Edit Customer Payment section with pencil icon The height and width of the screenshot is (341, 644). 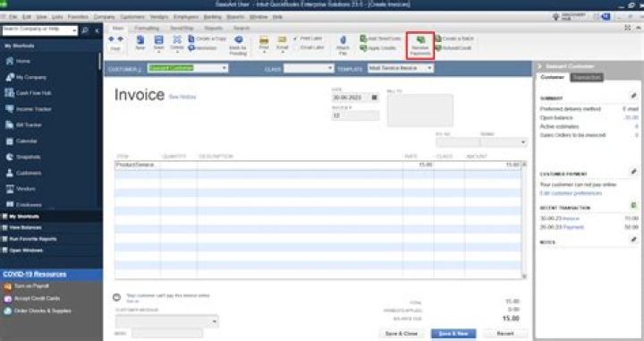coord(634,171)
